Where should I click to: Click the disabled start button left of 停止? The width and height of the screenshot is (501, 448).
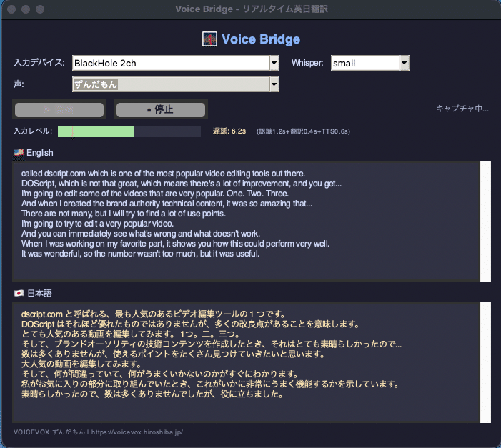(x=59, y=109)
